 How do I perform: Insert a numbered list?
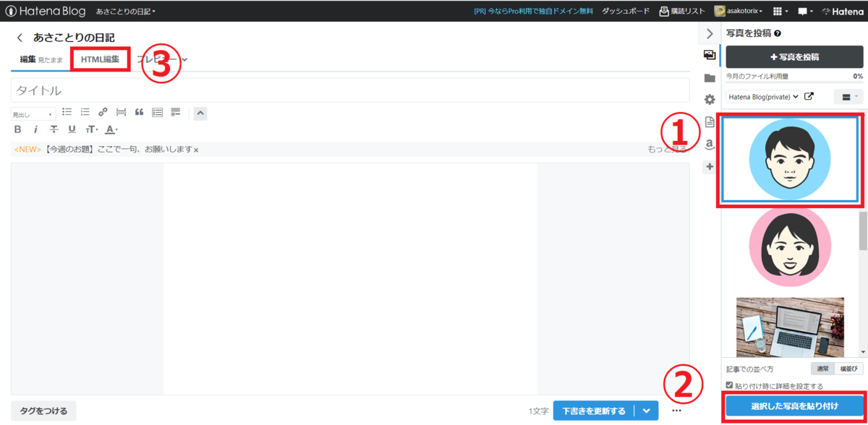pos(85,112)
